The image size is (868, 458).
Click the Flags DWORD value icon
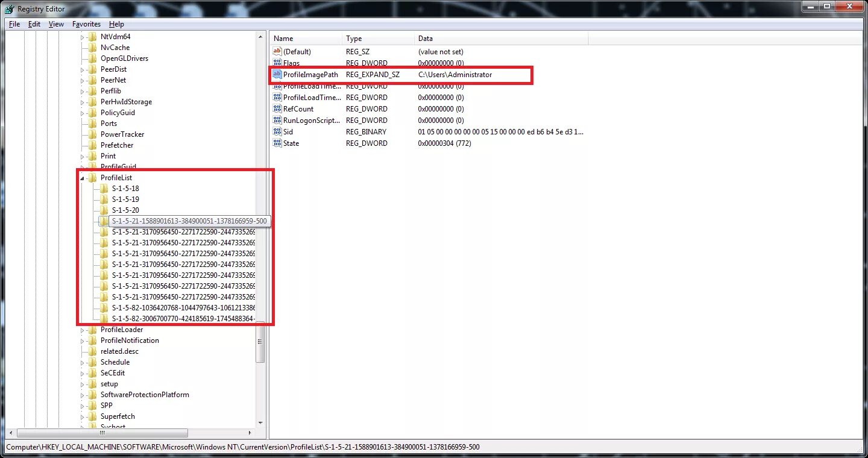coord(277,63)
